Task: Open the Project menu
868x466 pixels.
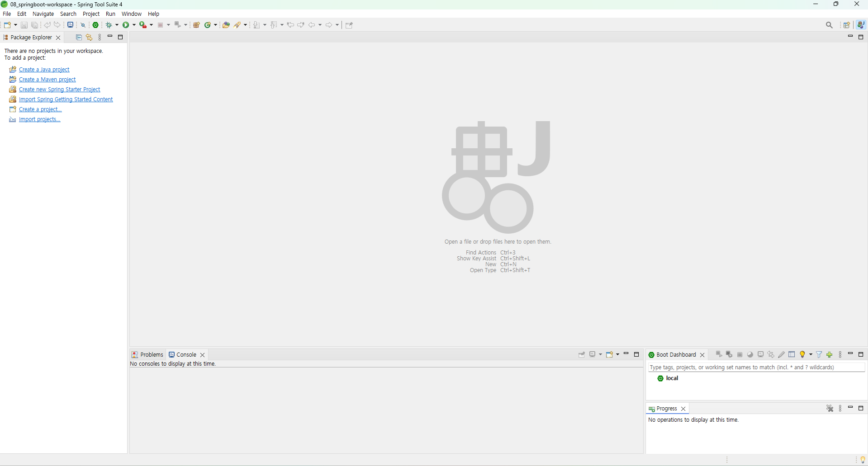Action: [91, 14]
